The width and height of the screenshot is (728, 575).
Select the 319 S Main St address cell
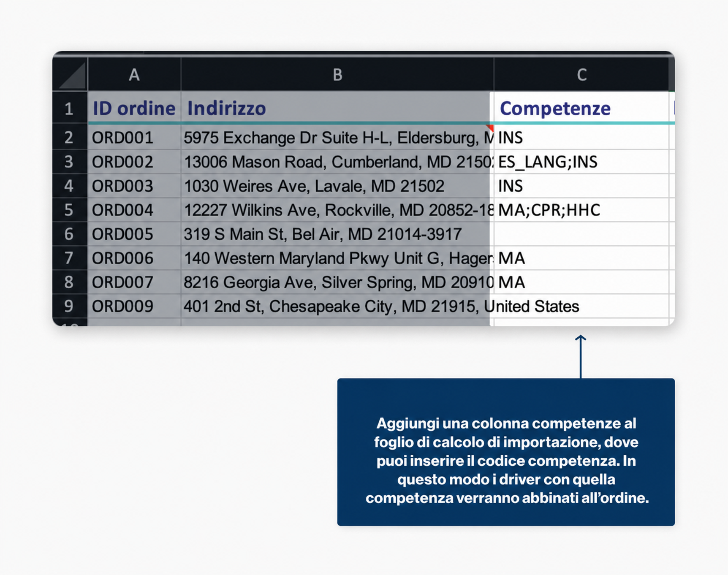coord(337,234)
